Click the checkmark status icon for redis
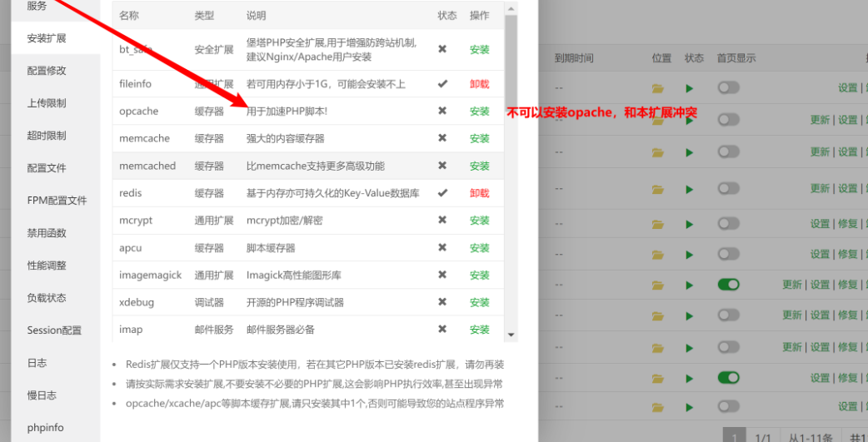The height and width of the screenshot is (442, 868). (x=442, y=193)
